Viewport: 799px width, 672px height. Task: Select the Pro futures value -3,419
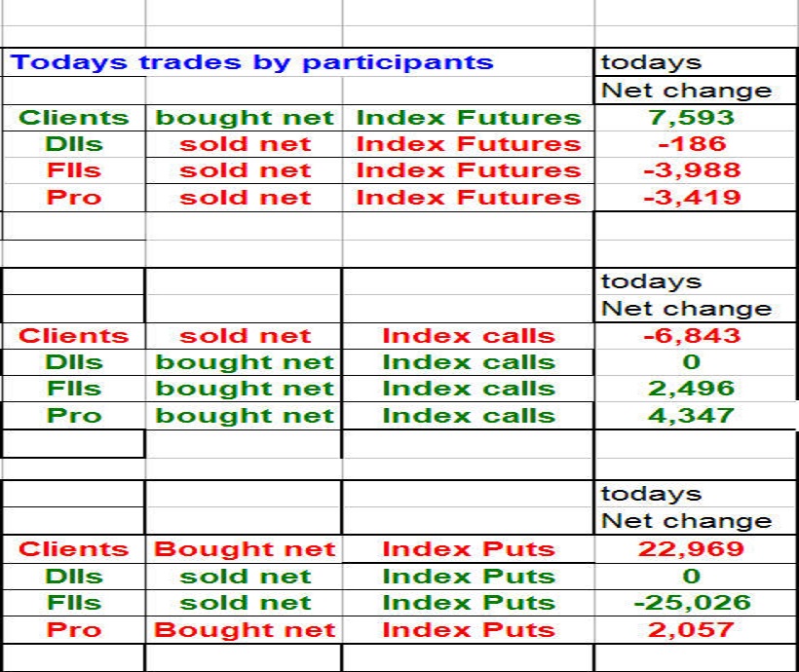point(691,198)
